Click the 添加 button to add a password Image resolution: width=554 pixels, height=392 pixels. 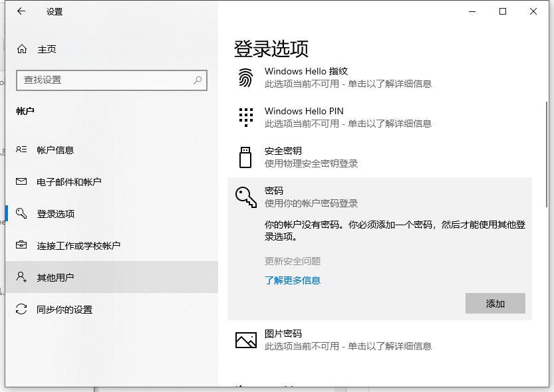click(x=495, y=303)
